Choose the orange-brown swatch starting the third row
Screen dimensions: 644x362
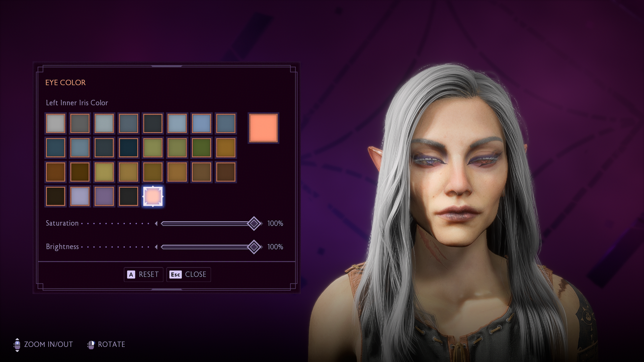pyautogui.click(x=55, y=172)
